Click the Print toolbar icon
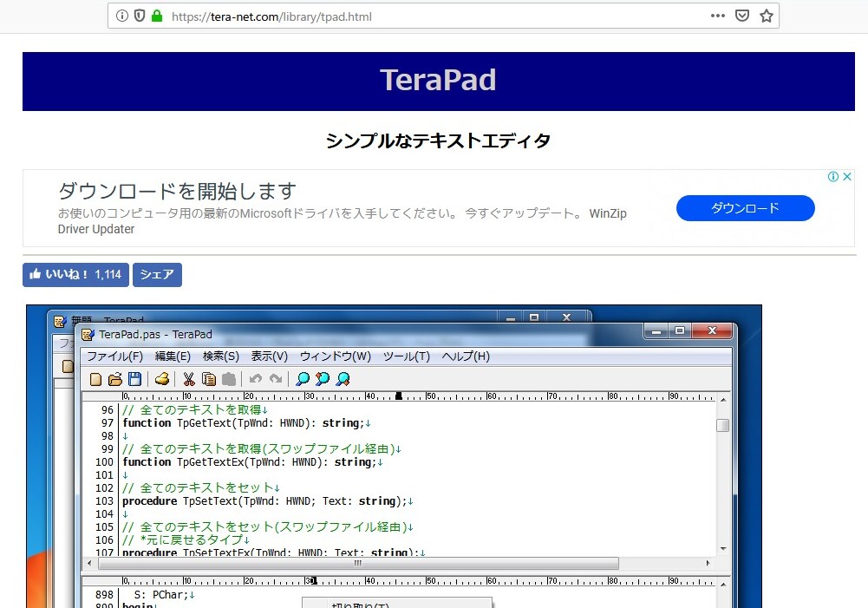Image resolution: width=868 pixels, height=608 pixels. (x=162, y=379)
